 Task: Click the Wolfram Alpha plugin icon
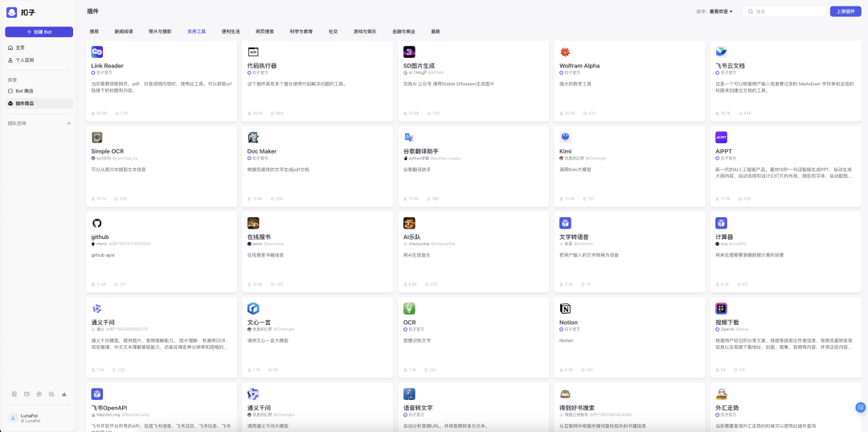click(565, 51)
